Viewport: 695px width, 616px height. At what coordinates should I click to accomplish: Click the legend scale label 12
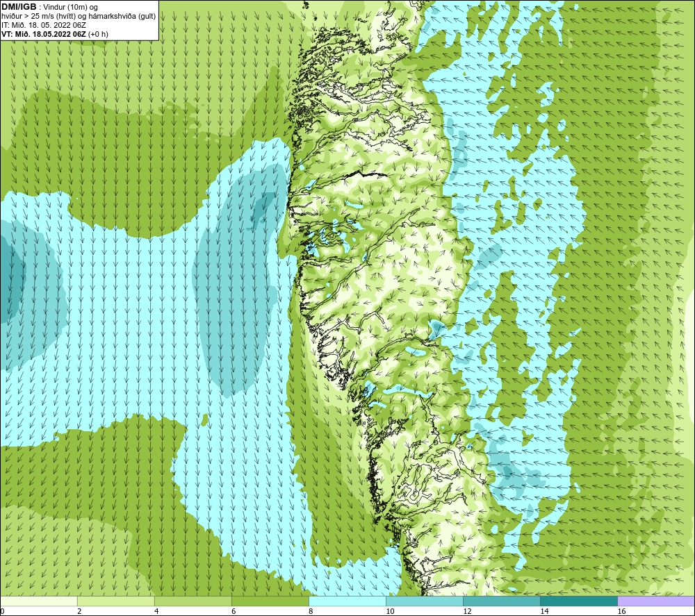[467, 612]
